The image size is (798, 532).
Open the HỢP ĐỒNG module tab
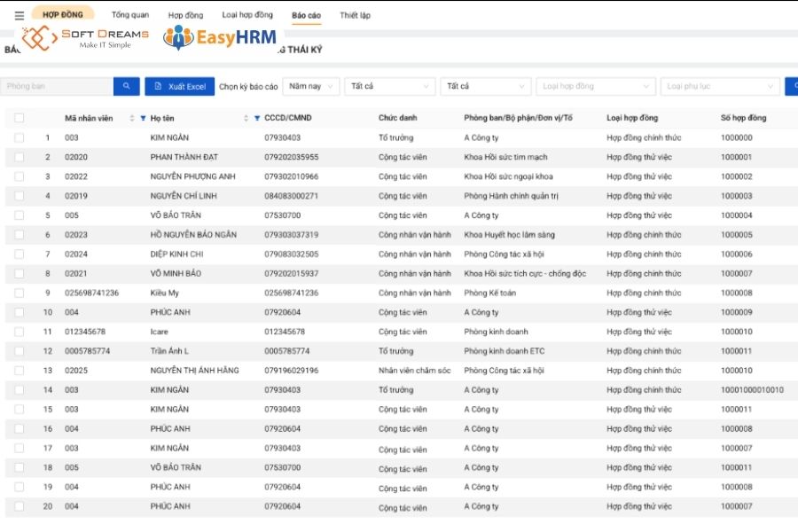[63, 14]
